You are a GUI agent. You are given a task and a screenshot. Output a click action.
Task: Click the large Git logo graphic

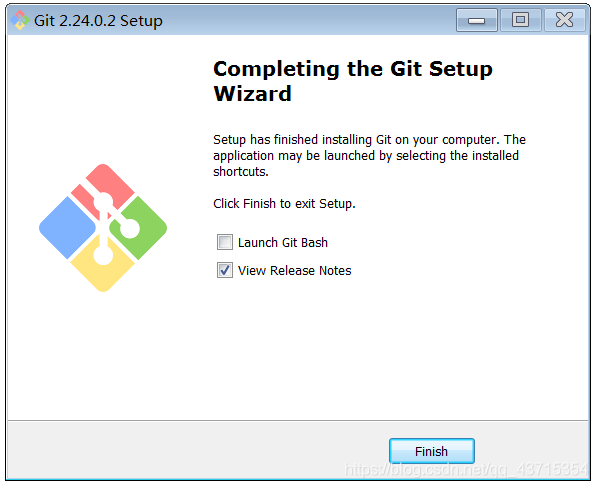click(103, 228)
